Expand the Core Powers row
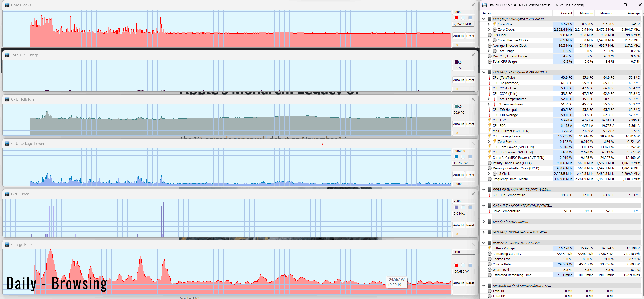 click(489, 142)
